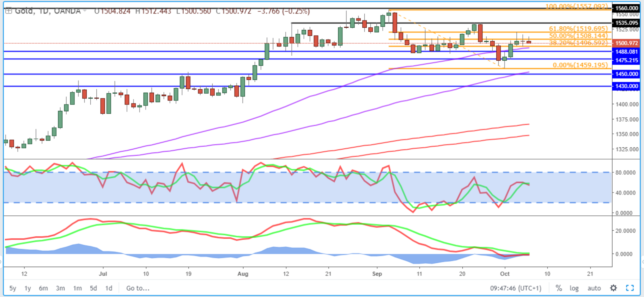Viewport: 644px width, 297px height.
Task: Click the 100.00%(1557.092) Fibonacci label
Action: point(577,6)
